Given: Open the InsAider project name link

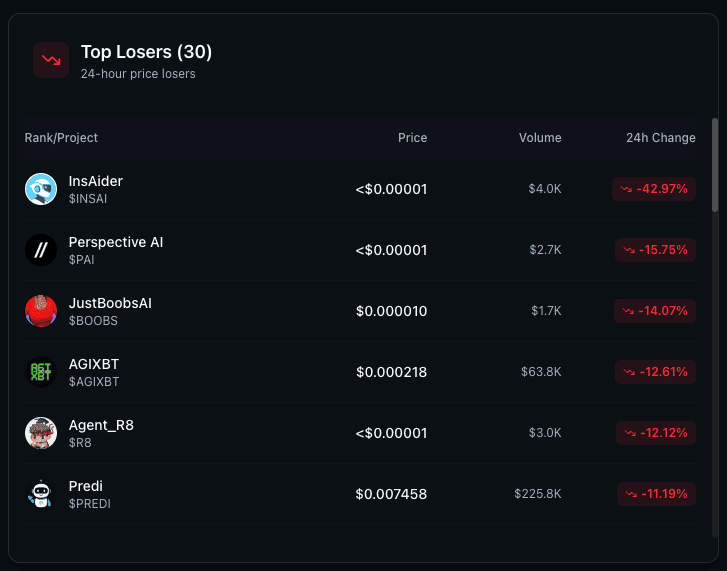Looking at the screenshot, I should (x=96, y=181).
